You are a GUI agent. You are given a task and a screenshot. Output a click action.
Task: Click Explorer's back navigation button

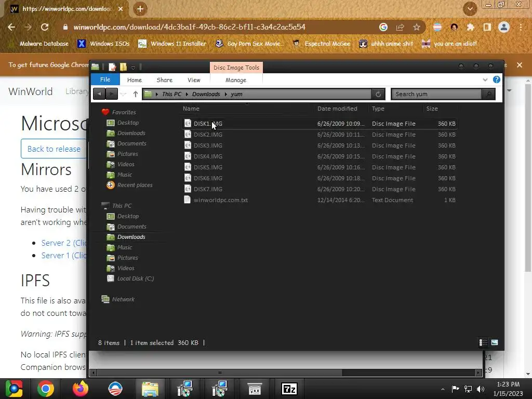(x=99, y=94)
